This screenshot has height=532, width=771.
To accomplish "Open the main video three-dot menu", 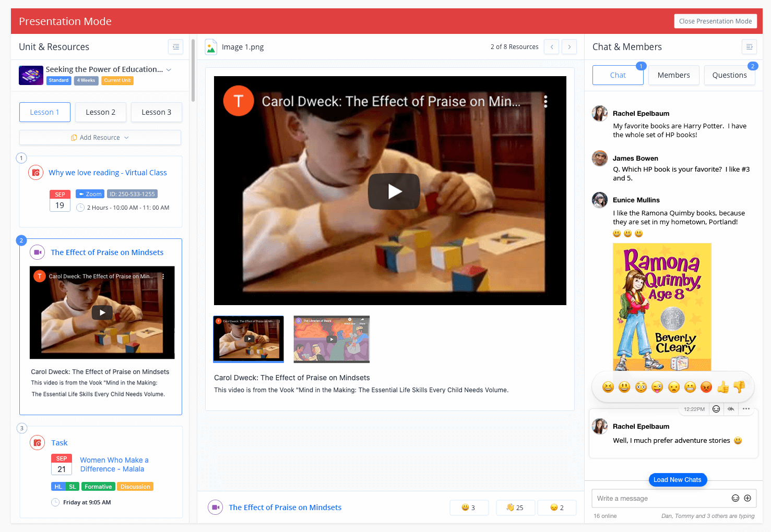I will coord(545,101).
